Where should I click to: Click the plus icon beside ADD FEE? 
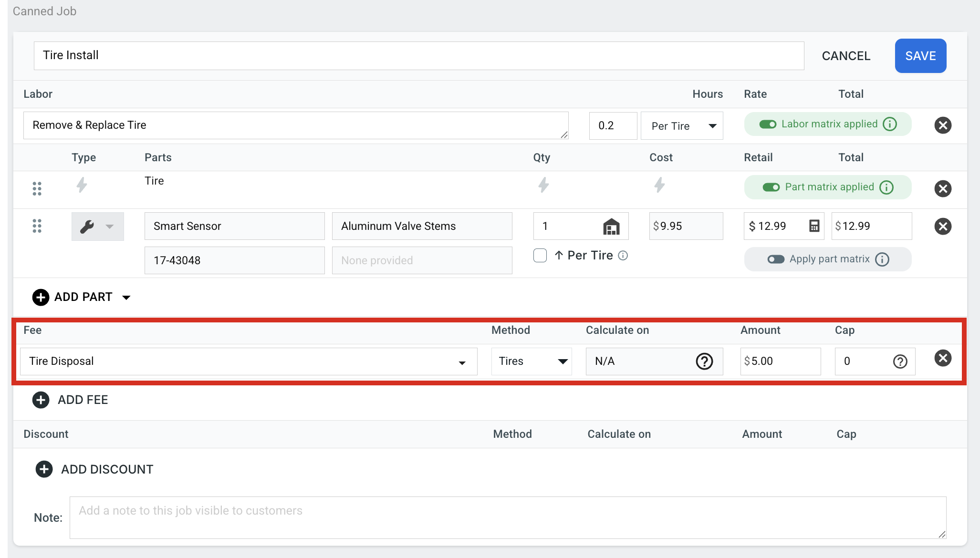(x=41, y=400)
